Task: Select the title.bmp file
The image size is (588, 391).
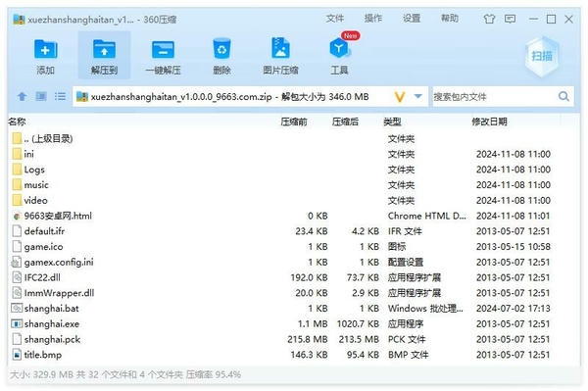Action: [294, 355]
